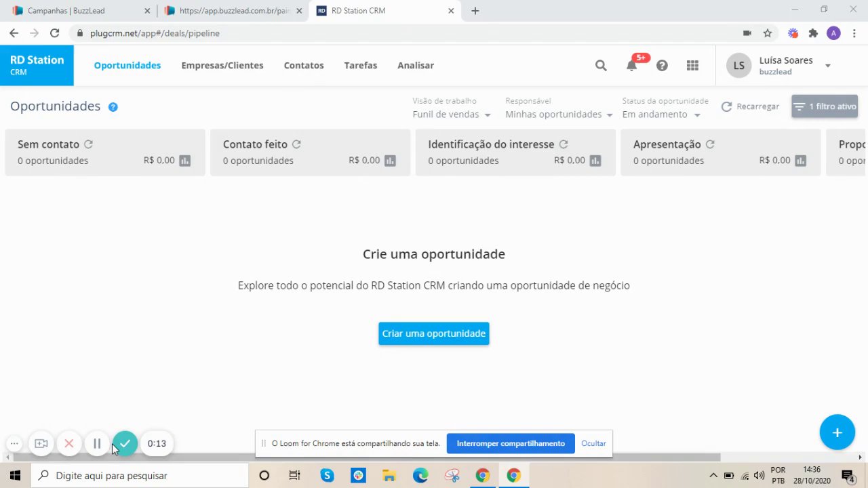868x488 pixels.
Task: Open chart icon in Sem contato column
Action: (184, 161)
